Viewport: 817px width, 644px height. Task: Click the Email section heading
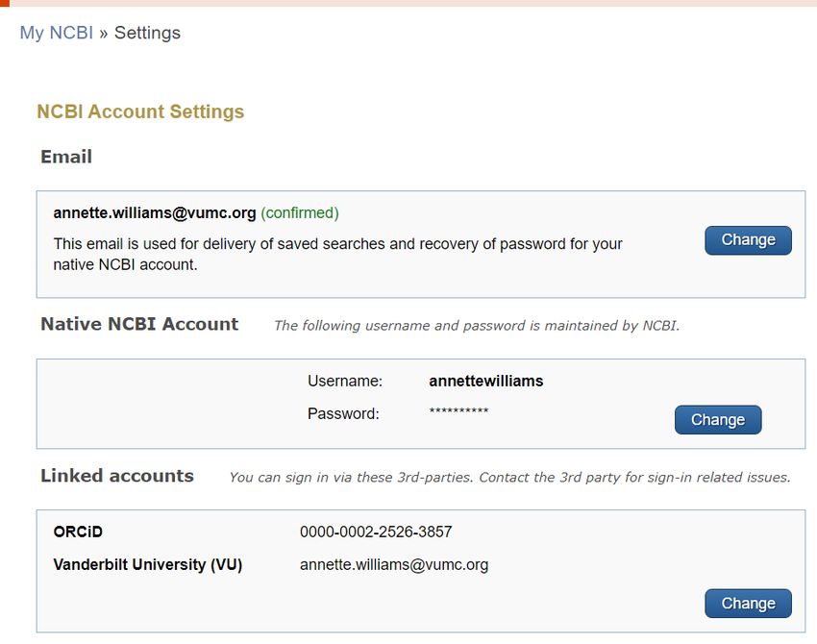point(66,157)
